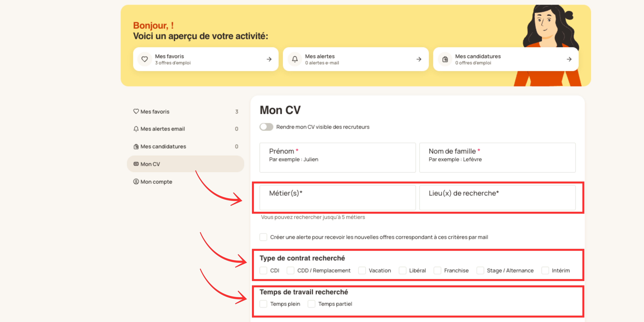
Task: Go to Mes favoris in sidebar menu
Action: (x=186, y=112)
